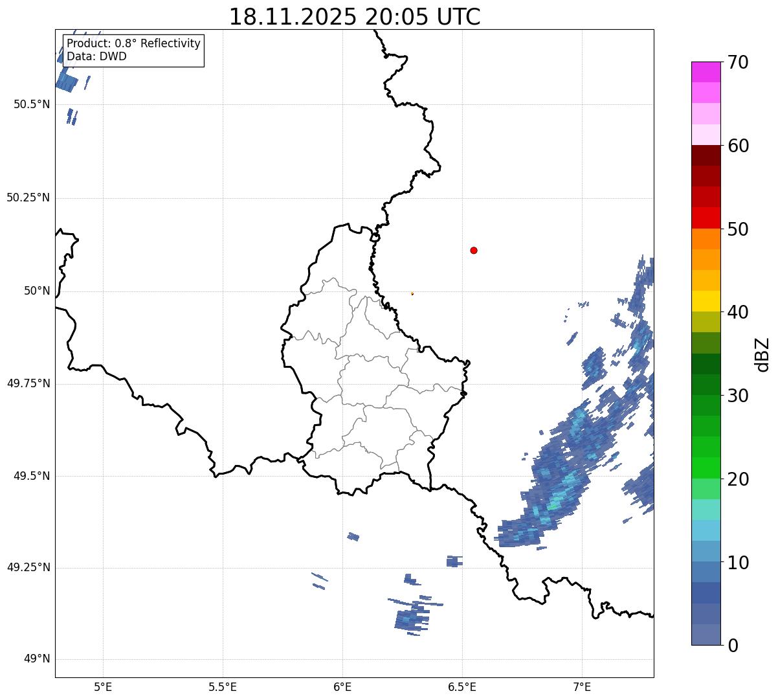Viewport: 778px width, 700px height.
Task: Click the colorbar tick label 0
Action: 732,646
